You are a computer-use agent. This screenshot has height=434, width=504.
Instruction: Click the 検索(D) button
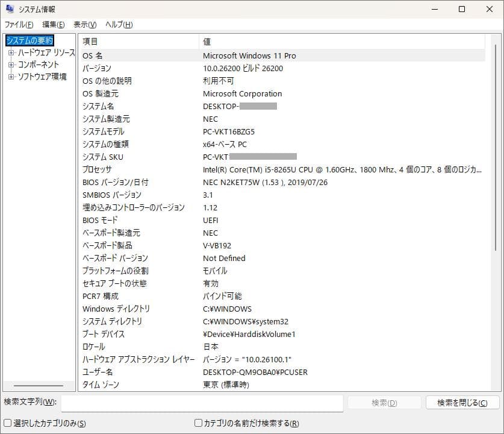pyautogui.click(x=384, y=403)
